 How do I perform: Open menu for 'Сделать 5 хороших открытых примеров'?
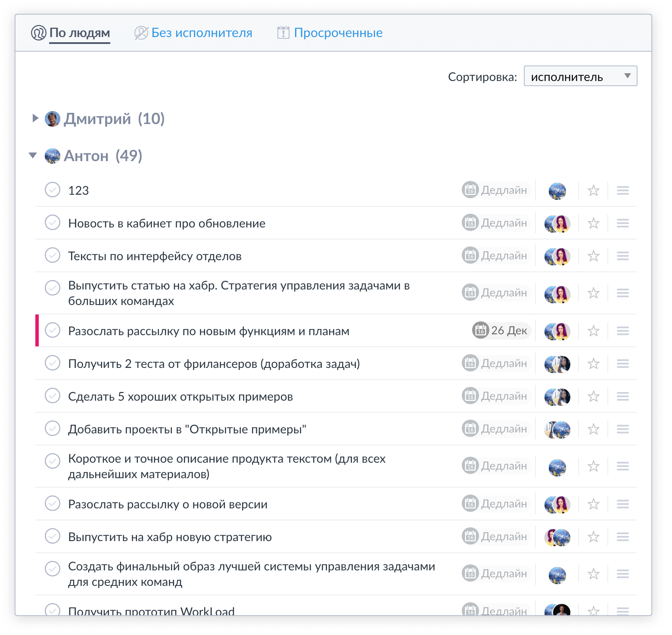point(622,396)
